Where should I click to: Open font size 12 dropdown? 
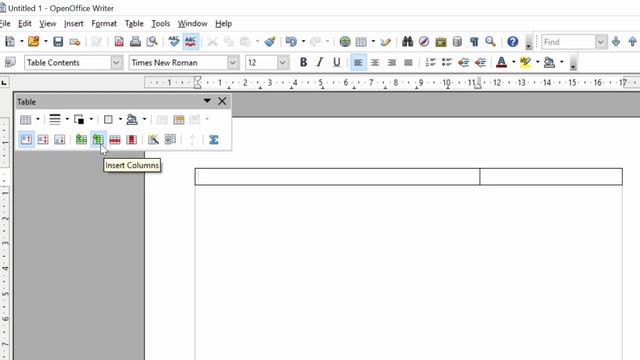(282, 63)
